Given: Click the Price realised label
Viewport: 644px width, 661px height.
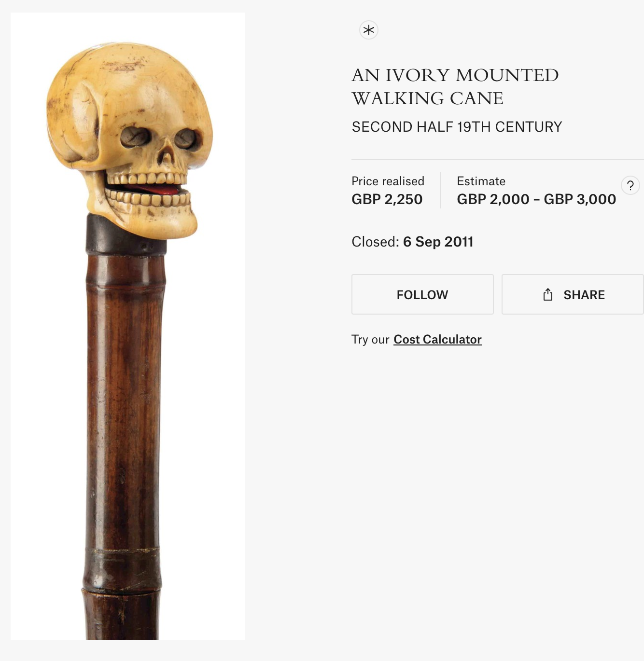Looking at the screenshot, I should [388, 181].
